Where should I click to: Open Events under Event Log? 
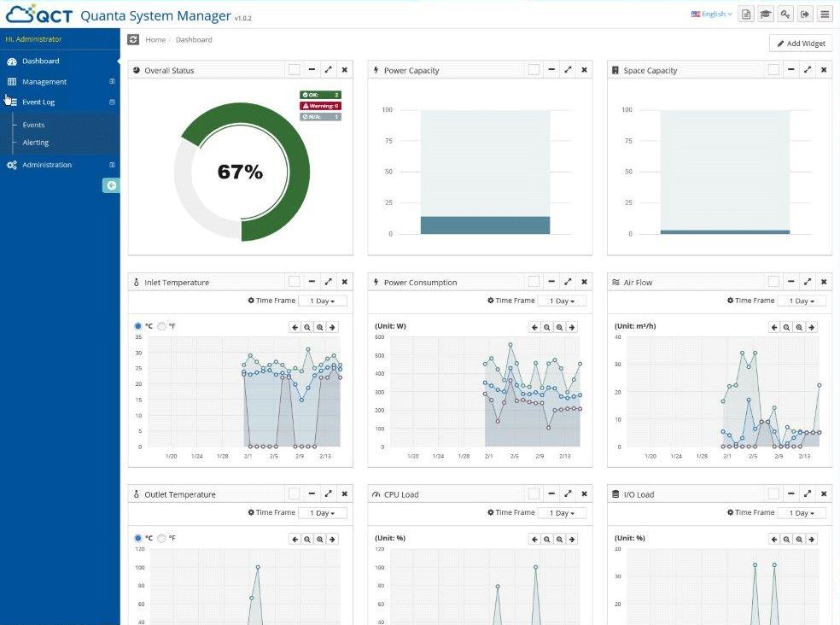[x=33, y=125]
